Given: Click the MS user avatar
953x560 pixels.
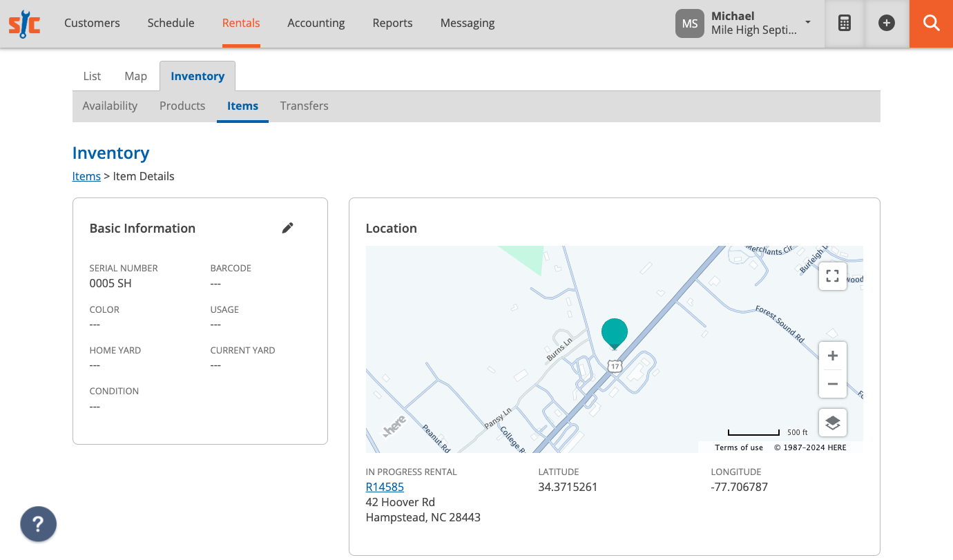Looking at the screenshot, I should click(x=690, y=23).
